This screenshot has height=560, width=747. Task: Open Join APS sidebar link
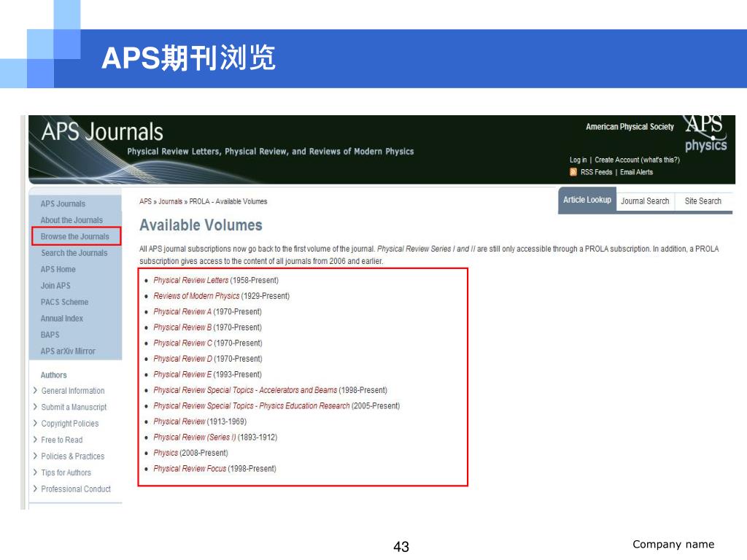[55, 286]
